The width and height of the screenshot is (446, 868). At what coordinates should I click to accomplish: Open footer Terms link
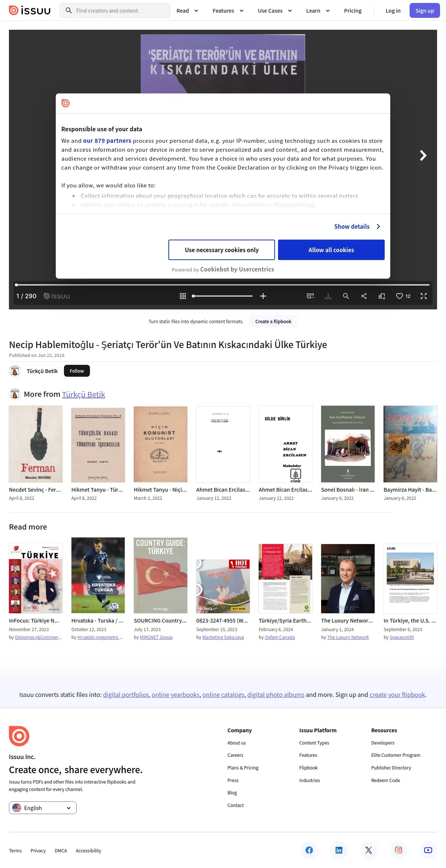tap(15, 851)
